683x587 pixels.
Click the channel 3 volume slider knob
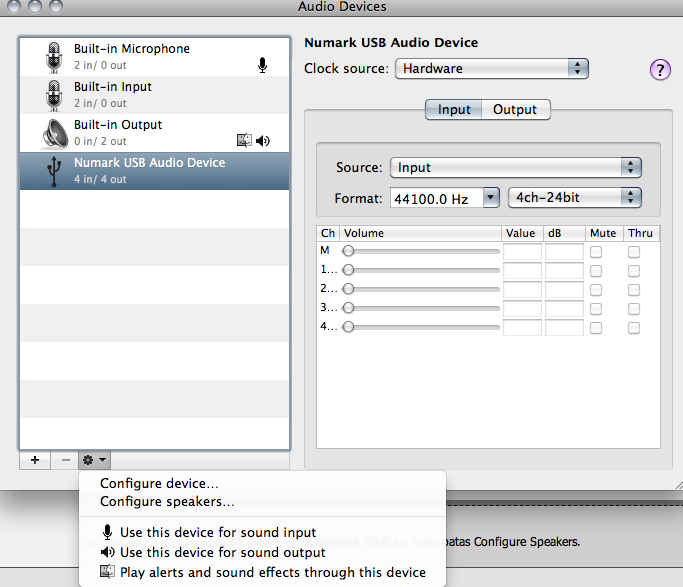point(348,308)
